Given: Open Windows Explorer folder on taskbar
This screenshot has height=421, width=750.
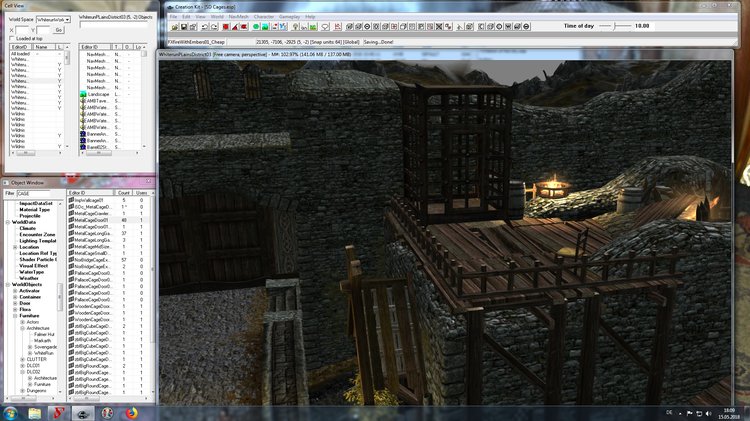Looking at the screenshot, I should click(x=34, y=413).
